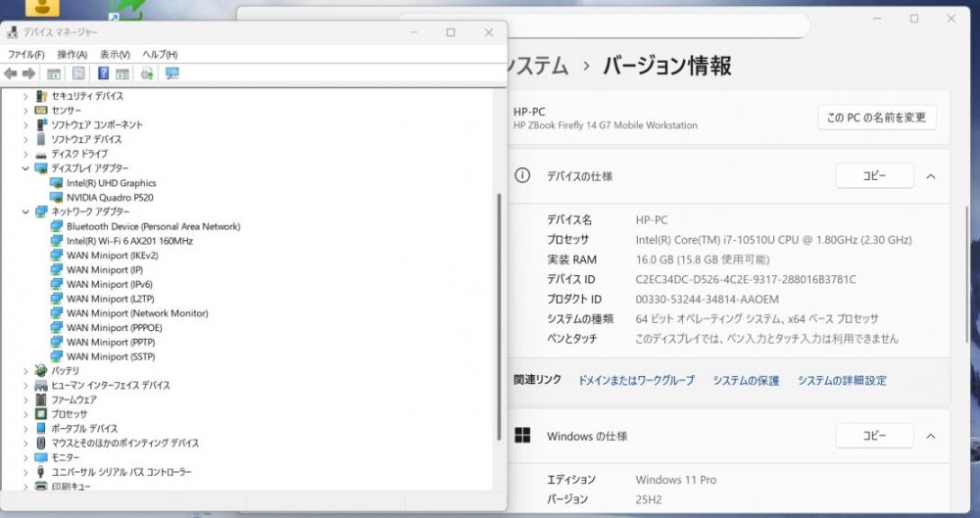
Task: Click the モニター category icon
Action: click(x=41, y=457)
